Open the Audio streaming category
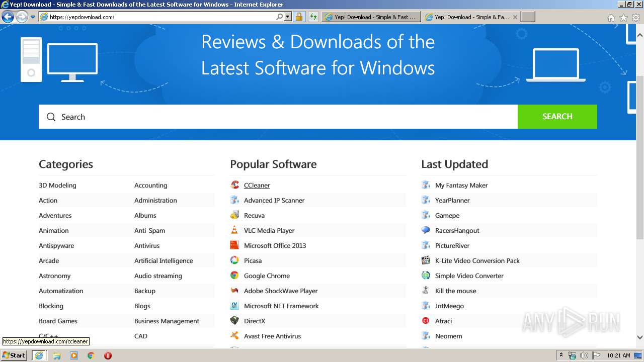Screen dimensions: 644x362 (x=158, y=276)
